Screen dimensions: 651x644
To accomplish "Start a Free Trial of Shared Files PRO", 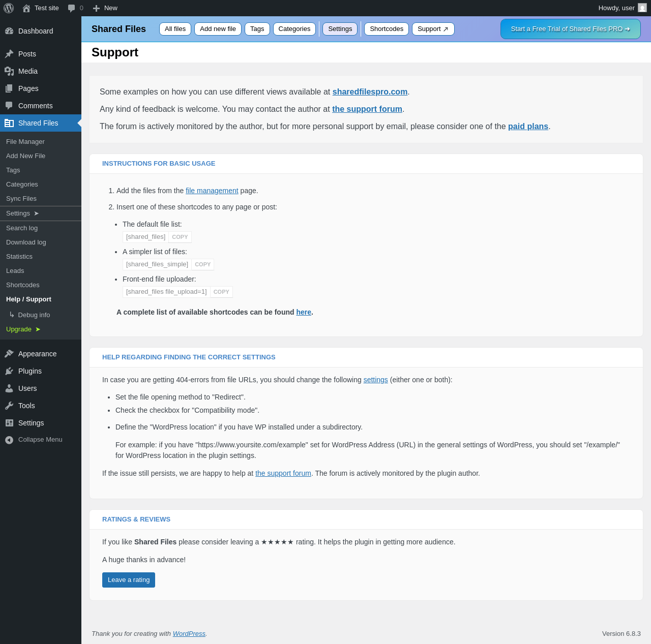I will (571, 29).
